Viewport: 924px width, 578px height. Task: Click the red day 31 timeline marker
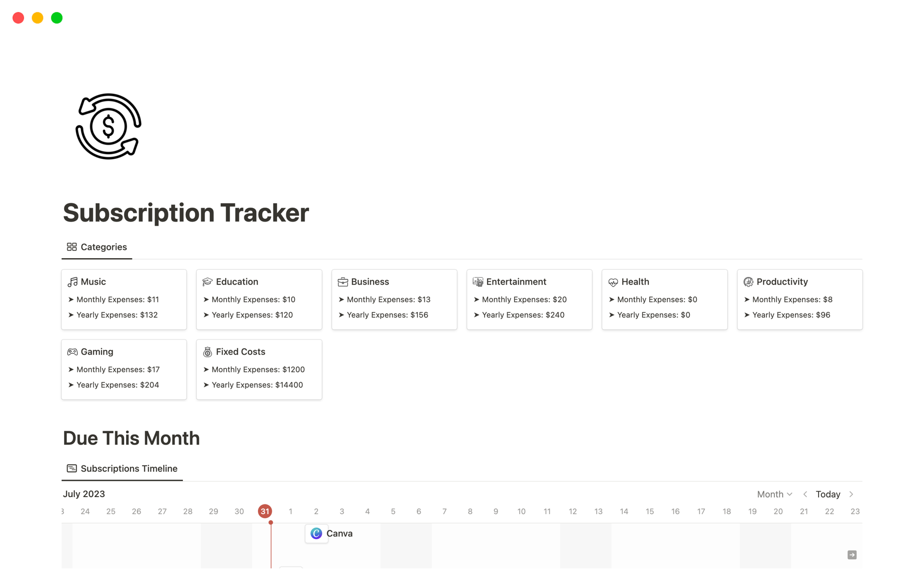[x=265, y=512]
